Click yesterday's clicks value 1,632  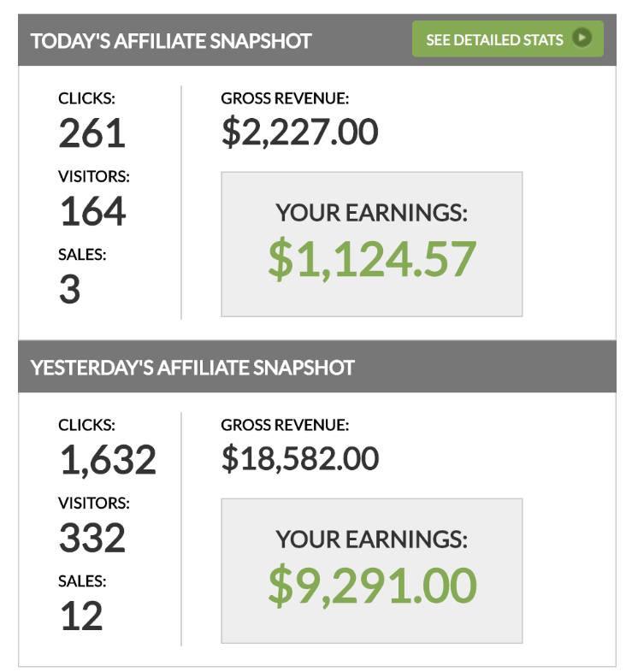coord(108,460)
